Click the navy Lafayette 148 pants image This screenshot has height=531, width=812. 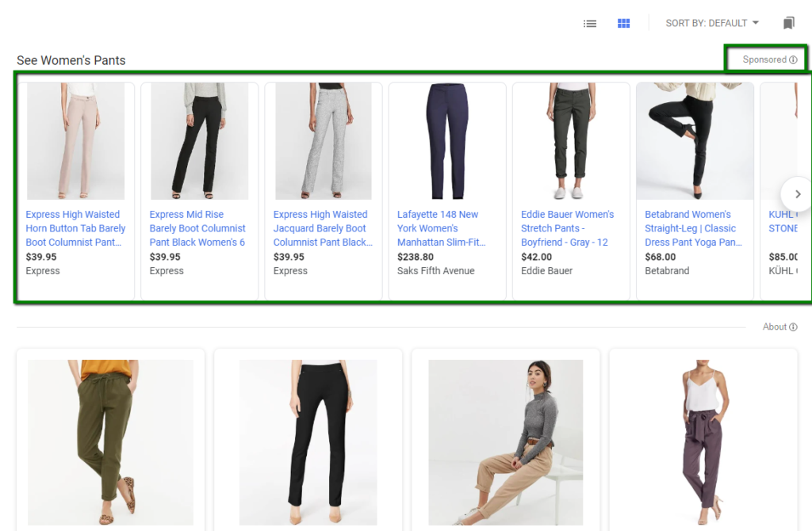point(447,141)
